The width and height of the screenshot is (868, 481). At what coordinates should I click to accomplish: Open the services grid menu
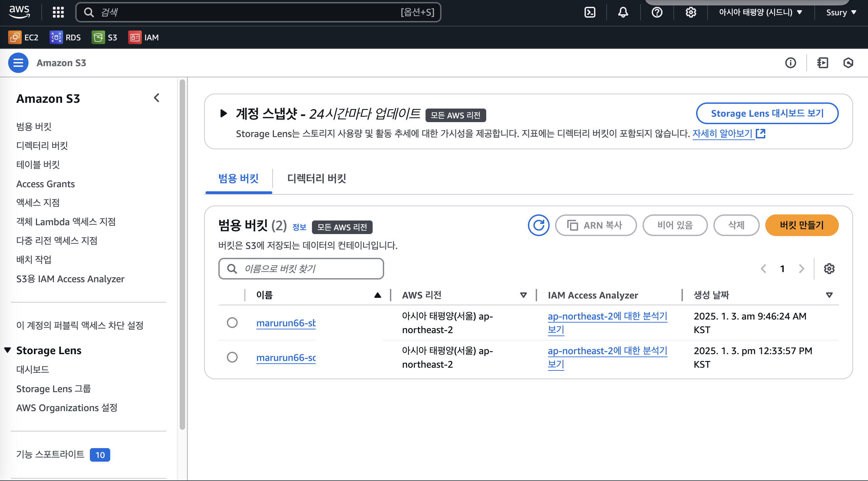click(x=58, y=13)
